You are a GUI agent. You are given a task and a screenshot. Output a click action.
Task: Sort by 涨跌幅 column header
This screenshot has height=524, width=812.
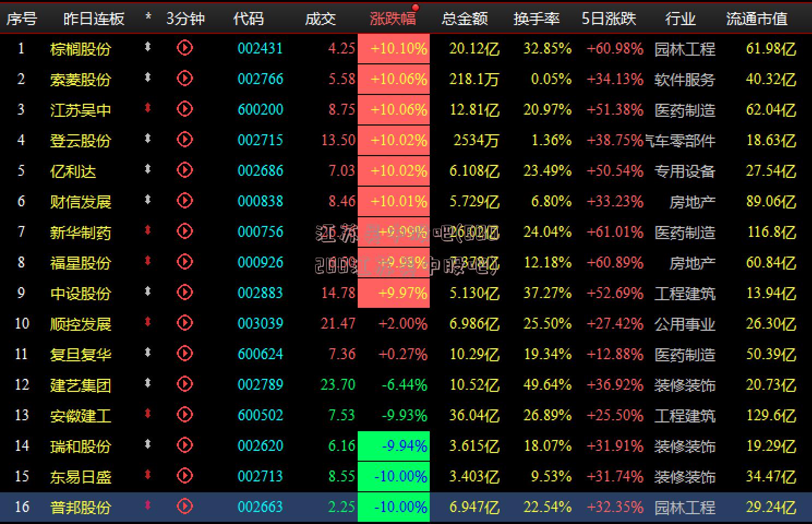coord(393,19)
